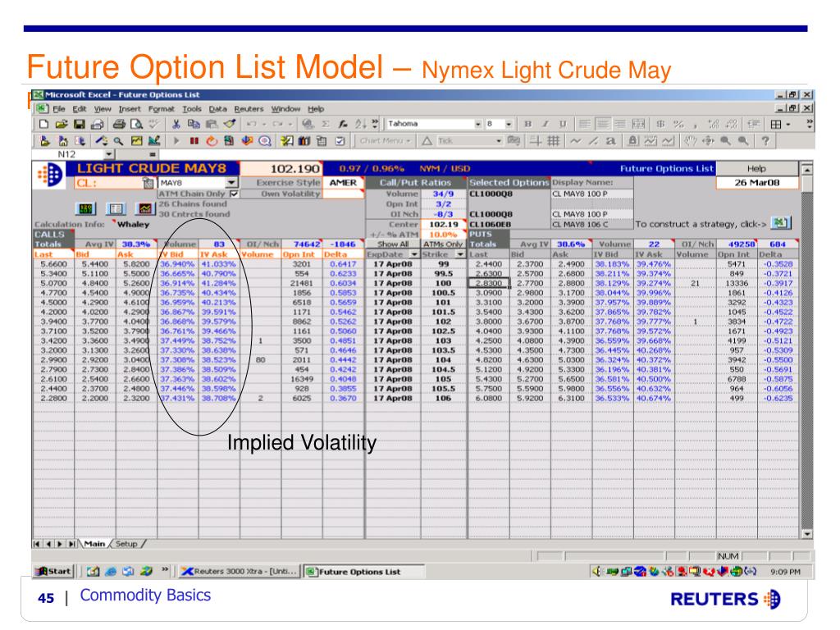Click the table view icon under CL
Screen dimensions: 840x630
pyautogui.click(x=116, y=208)
